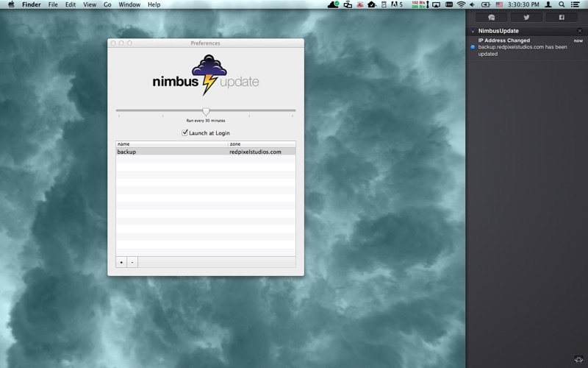Screen dimensions: 588x368
Task: Click the NimbusUpdate cloud menu bar icon
Action: [x=334, y=4]
